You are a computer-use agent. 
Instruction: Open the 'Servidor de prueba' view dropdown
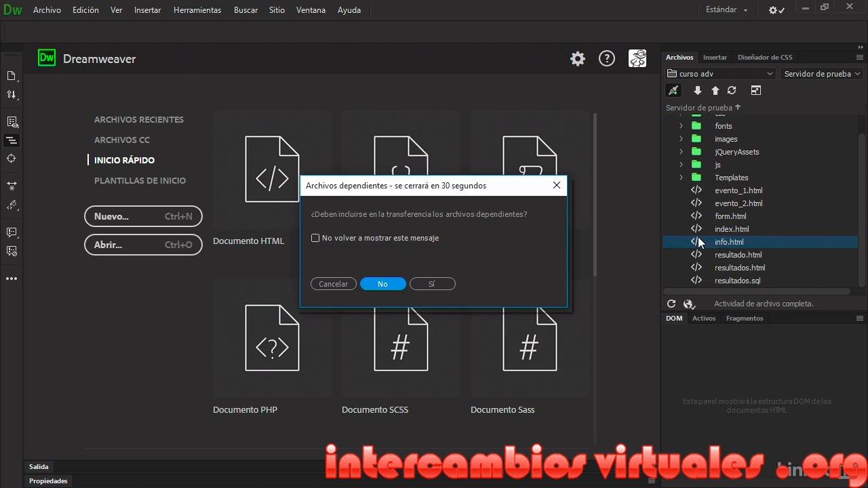click(822, 74)
